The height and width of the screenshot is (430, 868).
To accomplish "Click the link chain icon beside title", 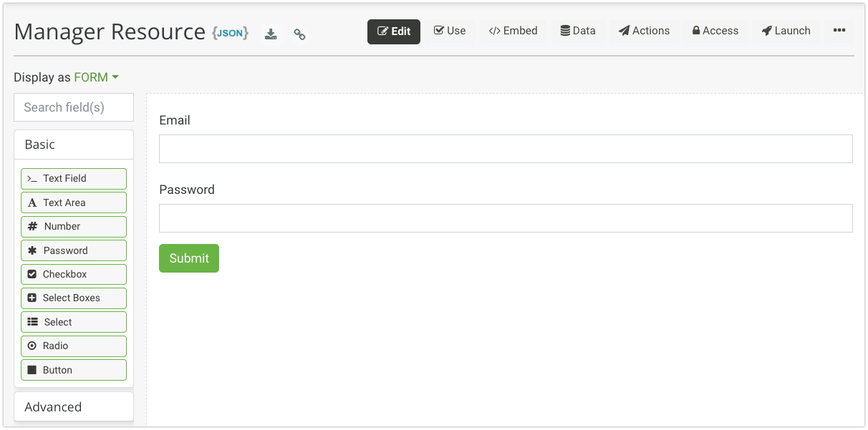I will pos(299,34).
